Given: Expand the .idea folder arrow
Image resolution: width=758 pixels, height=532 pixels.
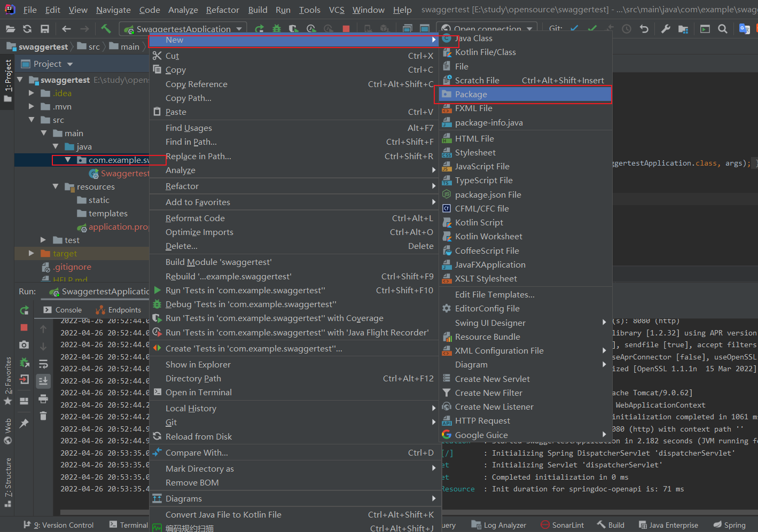Looking at the screenshot, I should coord(32,93).
